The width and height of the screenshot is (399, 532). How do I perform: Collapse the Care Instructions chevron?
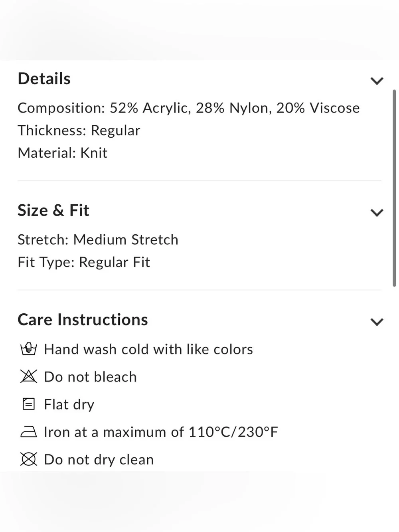tap(377, 322)
